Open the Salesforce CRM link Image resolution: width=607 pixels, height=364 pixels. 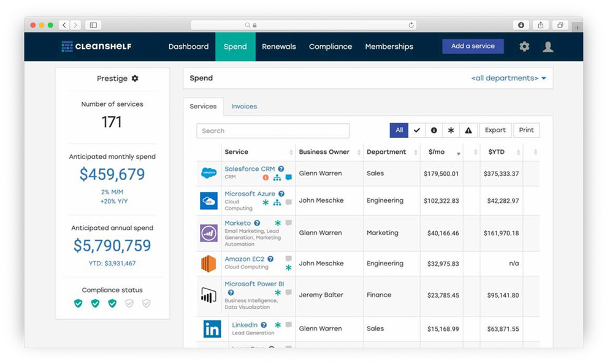pos(250,169)
